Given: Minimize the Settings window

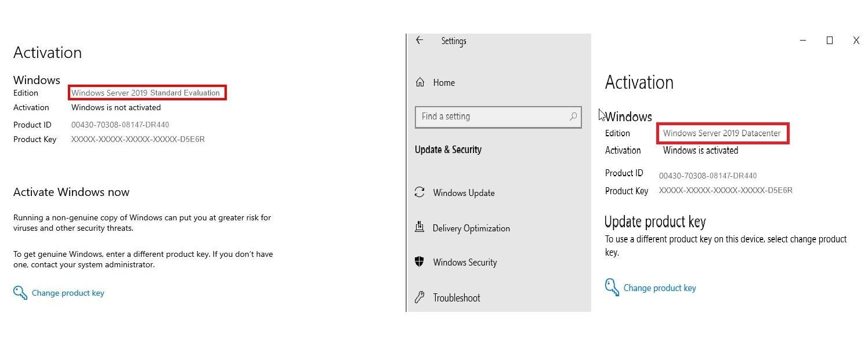Looking at the screenshot, I should point(803,41).
